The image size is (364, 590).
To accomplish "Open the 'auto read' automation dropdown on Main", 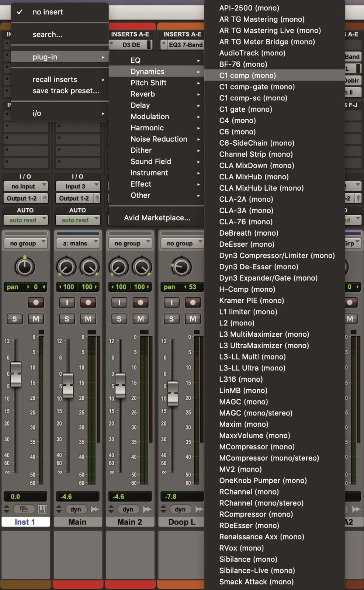I will click(77, 220).
